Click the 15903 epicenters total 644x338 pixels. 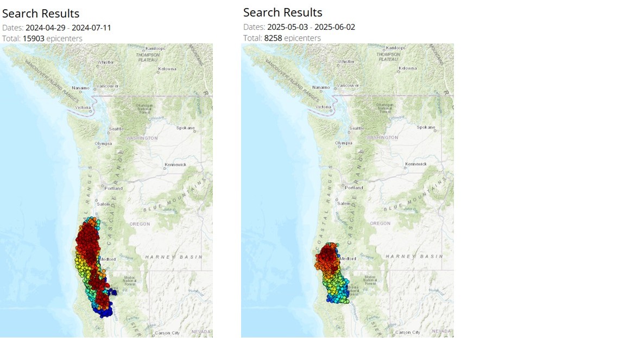(x=34, y=39)
